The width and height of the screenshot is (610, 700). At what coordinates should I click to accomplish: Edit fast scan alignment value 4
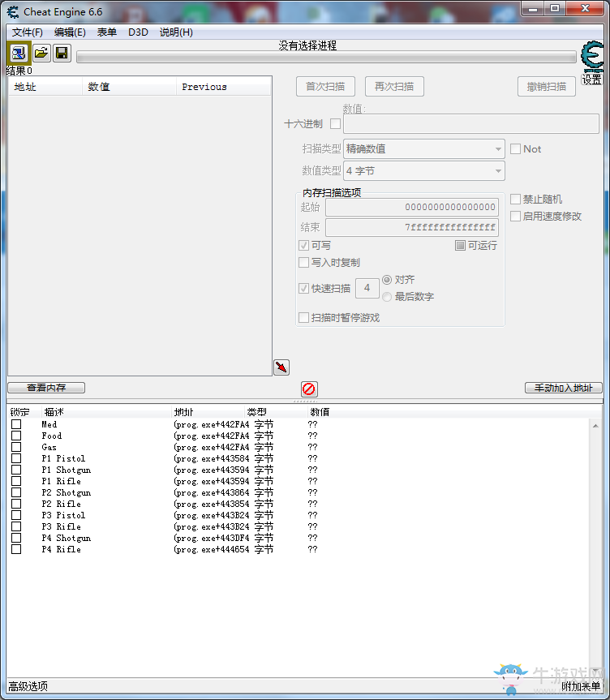(x=367, y=288)
